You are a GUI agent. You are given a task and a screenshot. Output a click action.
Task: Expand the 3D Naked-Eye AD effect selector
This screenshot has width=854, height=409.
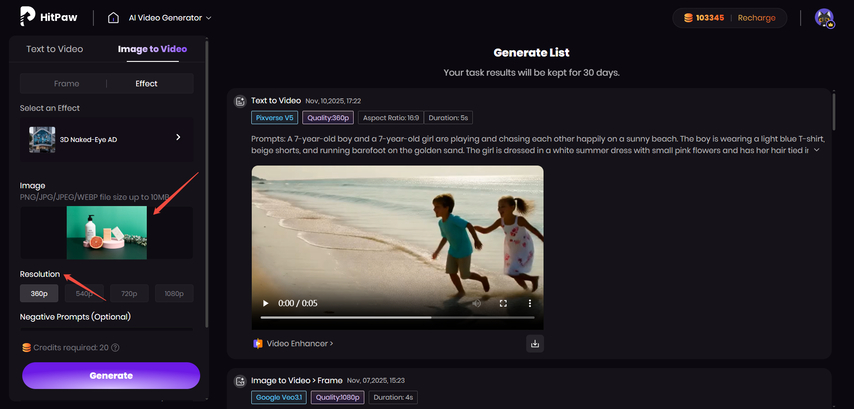pyautogui.click(x=178, y=137)
